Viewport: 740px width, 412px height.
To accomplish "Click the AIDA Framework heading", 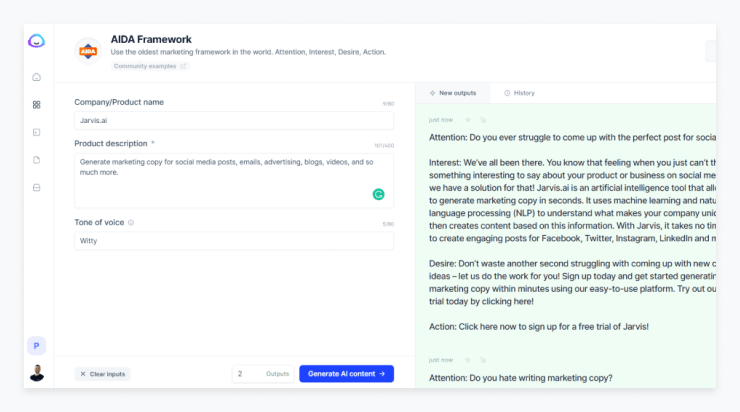I will coord(151,39).
